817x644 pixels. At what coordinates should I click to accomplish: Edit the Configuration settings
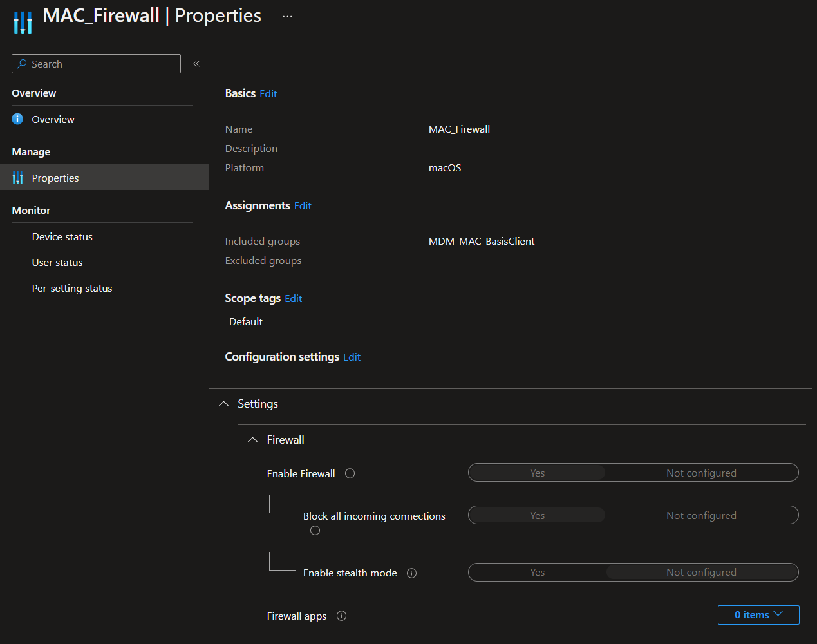coord(352,357)
